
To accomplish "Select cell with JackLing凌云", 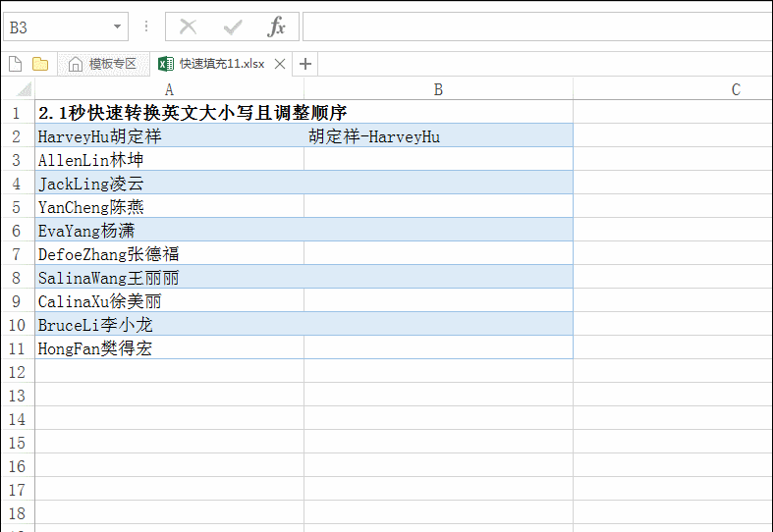I will tap(169, 184).
